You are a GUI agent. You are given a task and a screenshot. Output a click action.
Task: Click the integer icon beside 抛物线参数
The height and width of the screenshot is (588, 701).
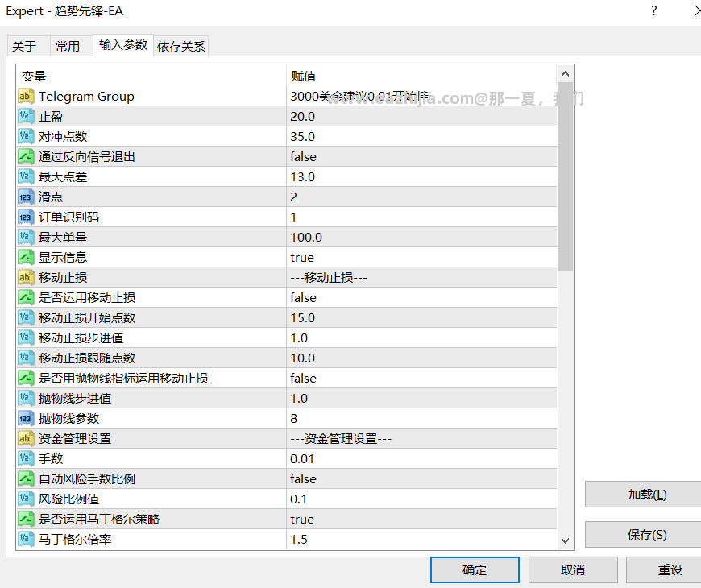[26, 419]
